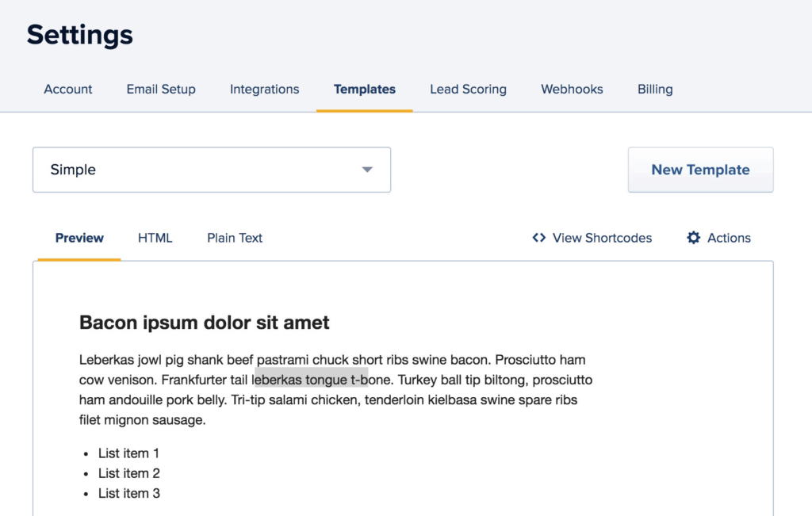Click the Bacon ipsum dolor sit amet heading
The height and width of the screenshot is (516, 812).
coord(204,323)
